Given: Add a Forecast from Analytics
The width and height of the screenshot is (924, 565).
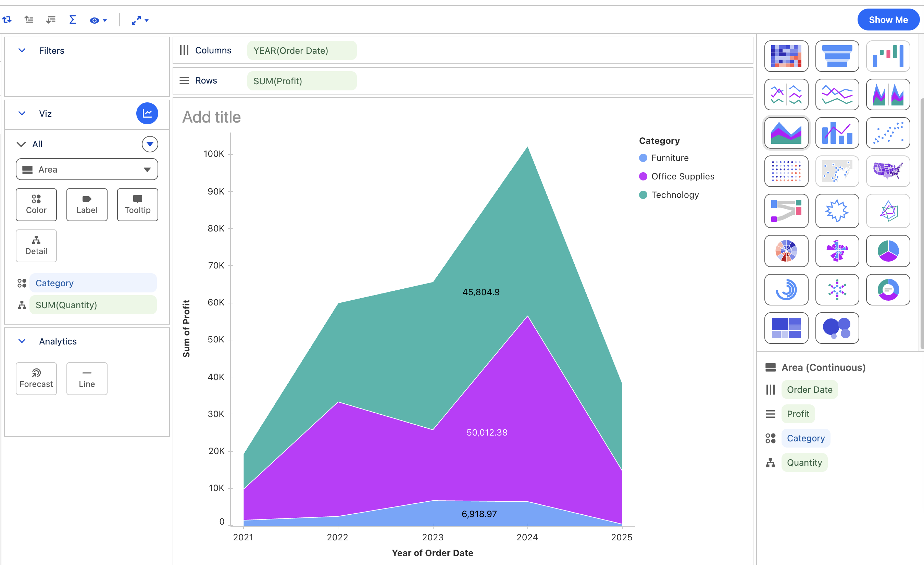Looking at the screenshot, I should (x=36, y=379).
